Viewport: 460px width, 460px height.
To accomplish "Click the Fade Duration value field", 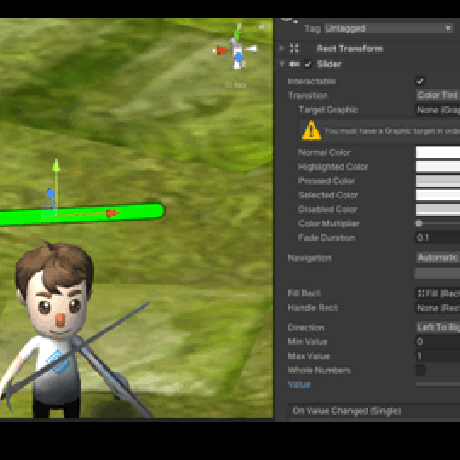I will 438,238.
